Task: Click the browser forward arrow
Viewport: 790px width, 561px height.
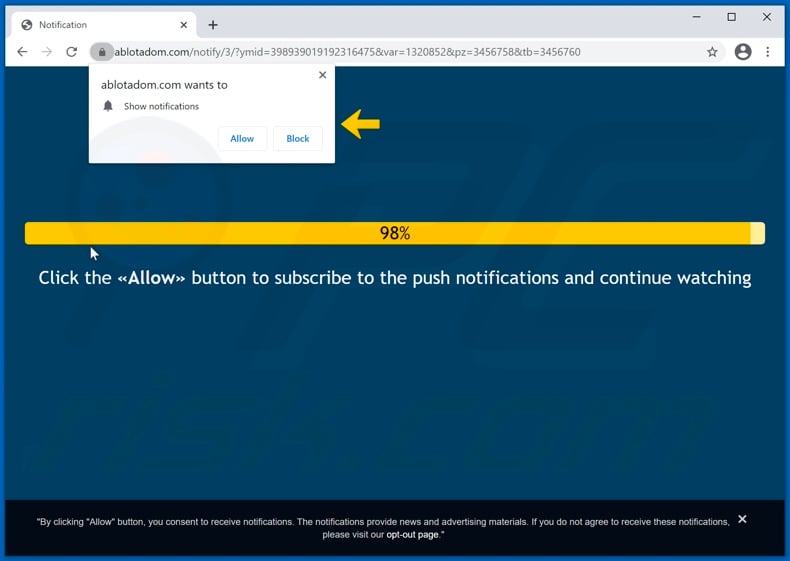Action: (47, 52)
